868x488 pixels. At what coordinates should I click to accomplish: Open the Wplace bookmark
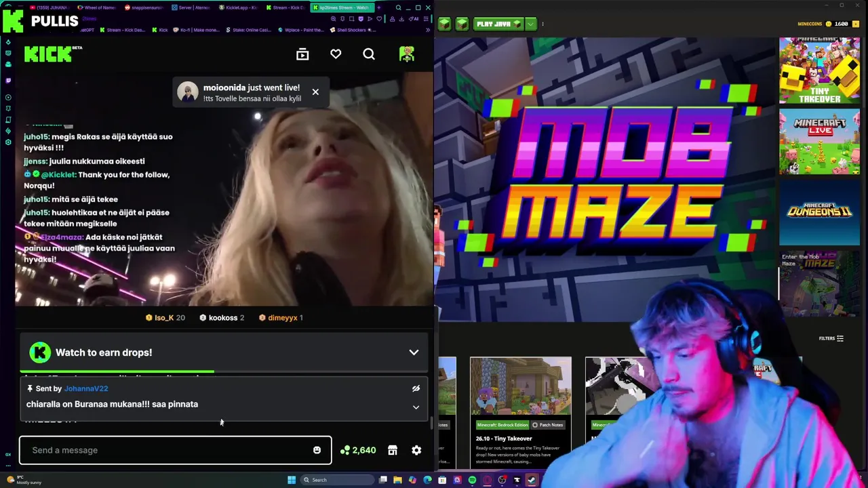302,30
